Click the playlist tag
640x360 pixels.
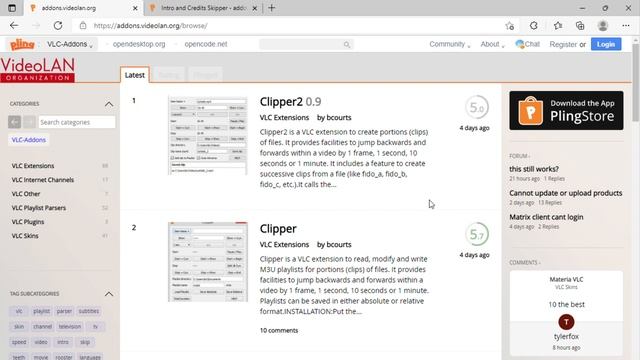41,311
